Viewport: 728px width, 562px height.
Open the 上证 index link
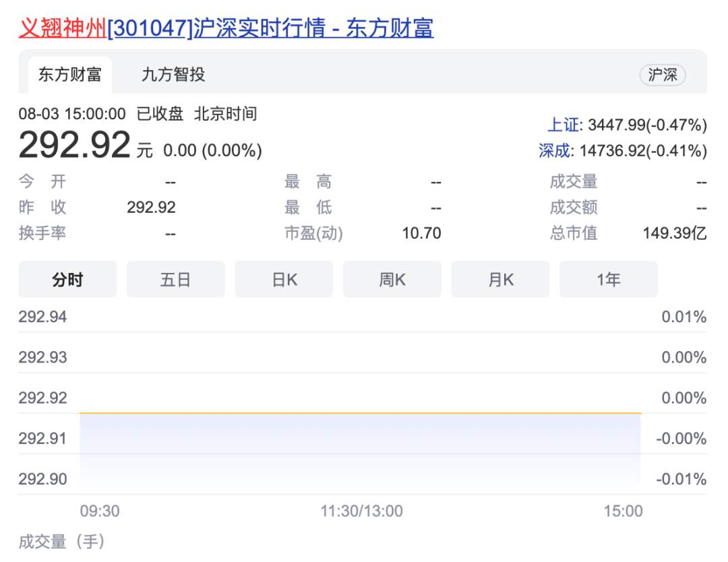(562, 125)
